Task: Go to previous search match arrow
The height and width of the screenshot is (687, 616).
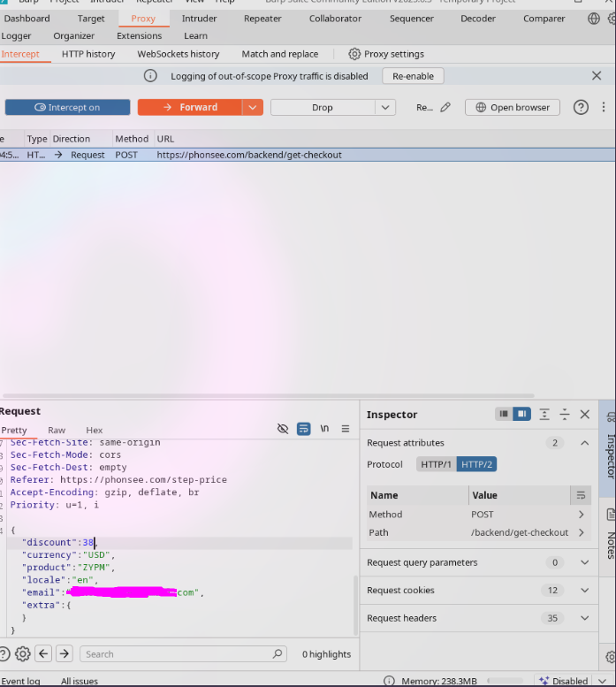Action: (43, 654)
